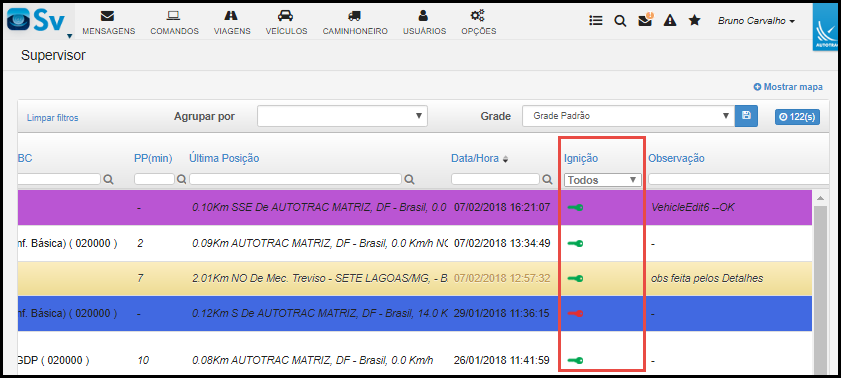Select the 0.10Km SSE De AUTOTRAC MATRIZ cell
Screen dimensions: 841x378
(320, 207)
